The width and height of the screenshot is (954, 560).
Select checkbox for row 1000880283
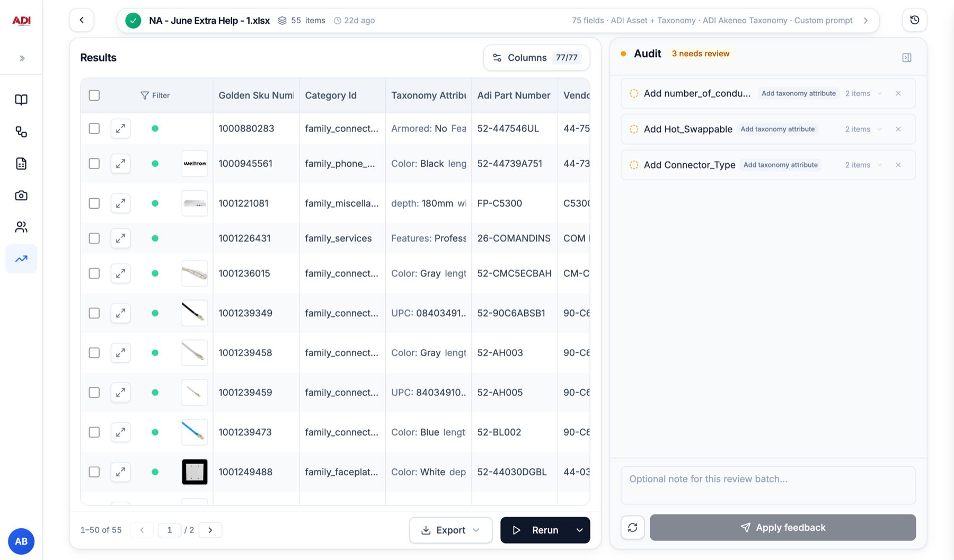(x=94, y=129)
